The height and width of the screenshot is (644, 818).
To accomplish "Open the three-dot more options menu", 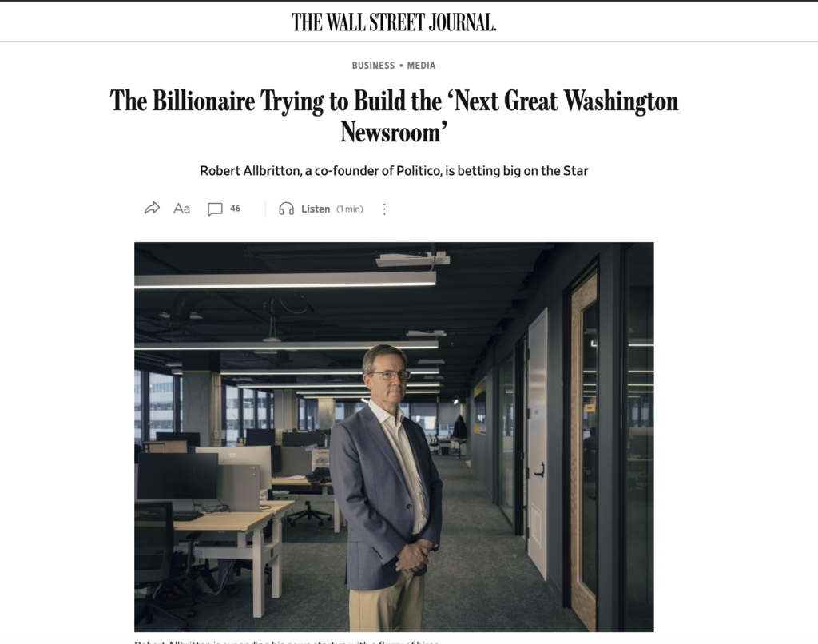I will coord(384,209).
